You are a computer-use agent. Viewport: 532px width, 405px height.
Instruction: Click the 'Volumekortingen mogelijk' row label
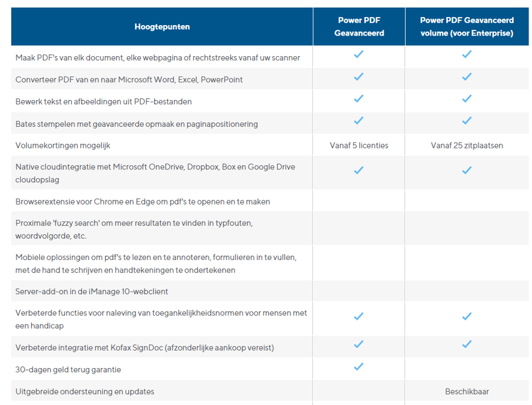[63, 146]
